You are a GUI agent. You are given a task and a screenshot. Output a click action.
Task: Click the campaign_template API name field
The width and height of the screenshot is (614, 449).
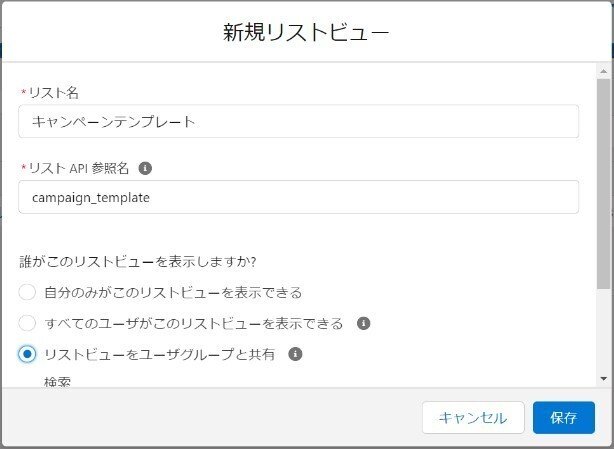(x=298, y=197)
